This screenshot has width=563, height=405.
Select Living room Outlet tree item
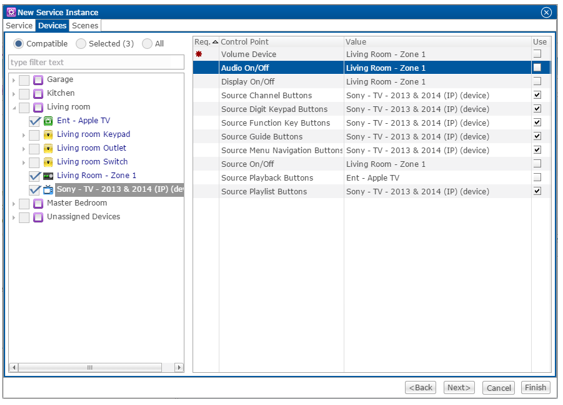coord(92,148)
